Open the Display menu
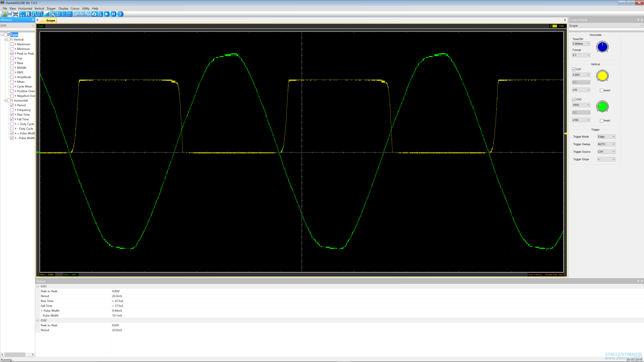 click(x=63, y=9)
